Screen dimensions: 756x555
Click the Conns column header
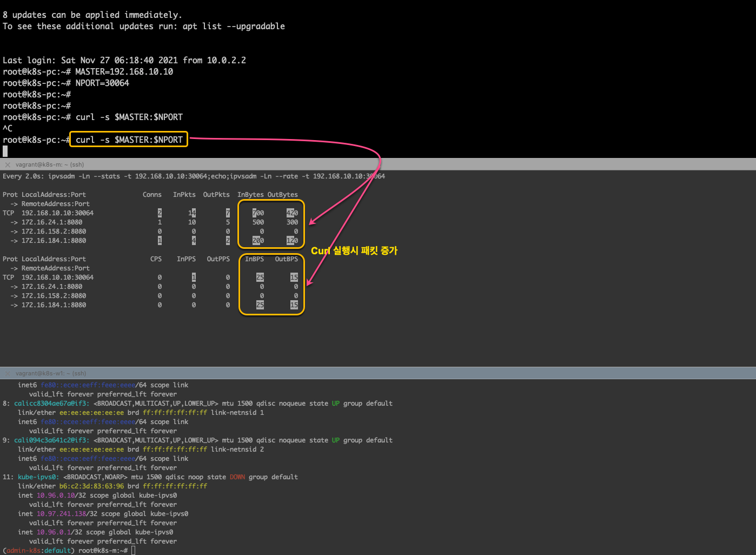[152, 195]
